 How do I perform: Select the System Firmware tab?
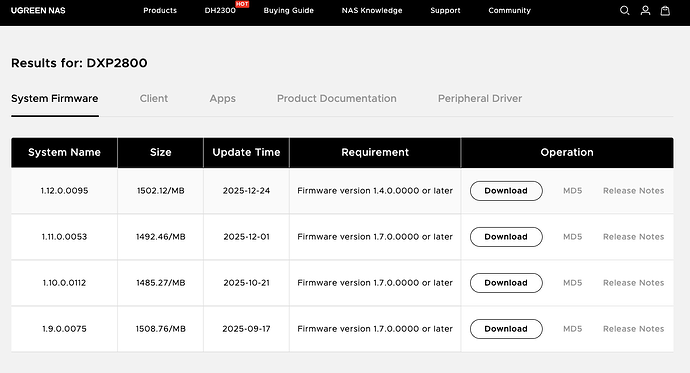click(55, 99)
